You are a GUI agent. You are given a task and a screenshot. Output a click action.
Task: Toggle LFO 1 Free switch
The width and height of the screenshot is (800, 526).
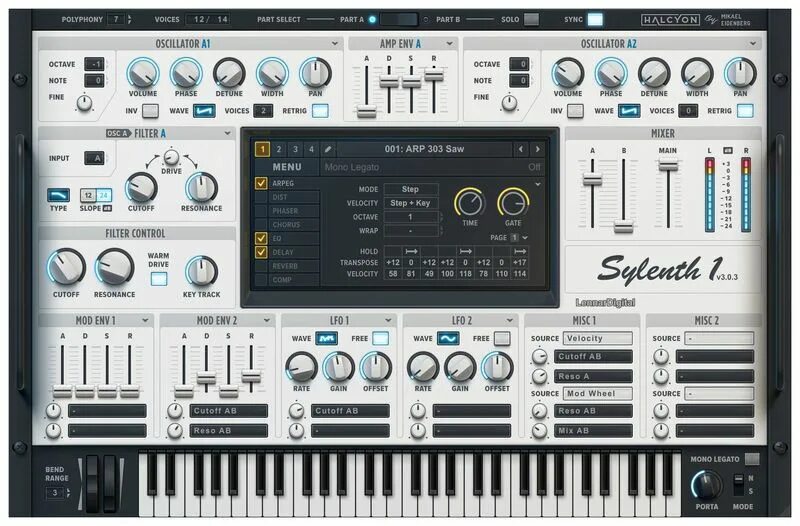pos(380,338)
